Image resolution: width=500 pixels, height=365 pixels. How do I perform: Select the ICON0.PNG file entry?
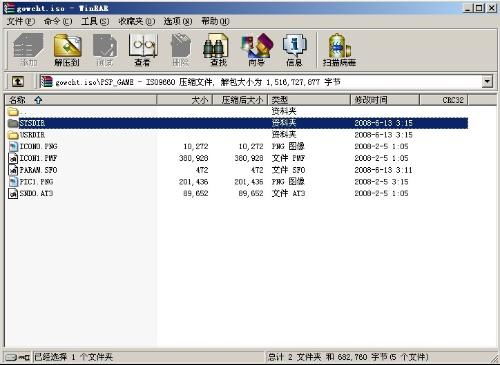(38, 146)
